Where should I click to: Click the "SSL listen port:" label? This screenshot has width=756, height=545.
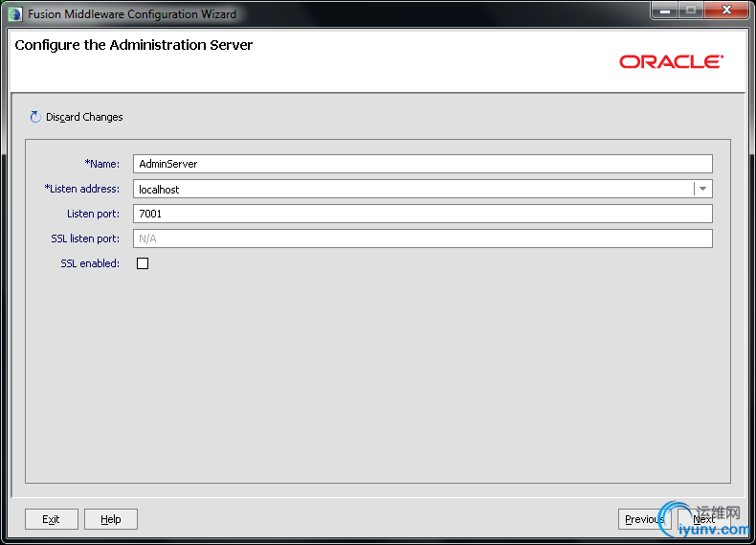click(85, 238)
